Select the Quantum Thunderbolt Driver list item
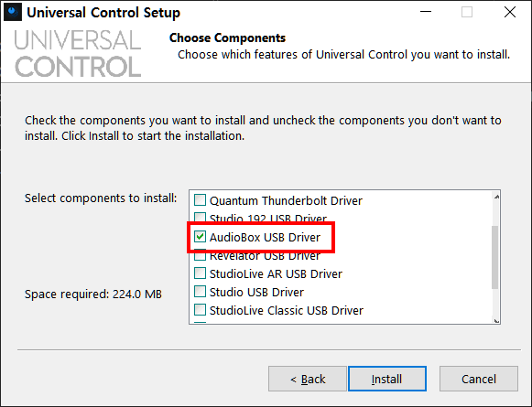Screen dimensions: 532x407 [x=278, y=200]
